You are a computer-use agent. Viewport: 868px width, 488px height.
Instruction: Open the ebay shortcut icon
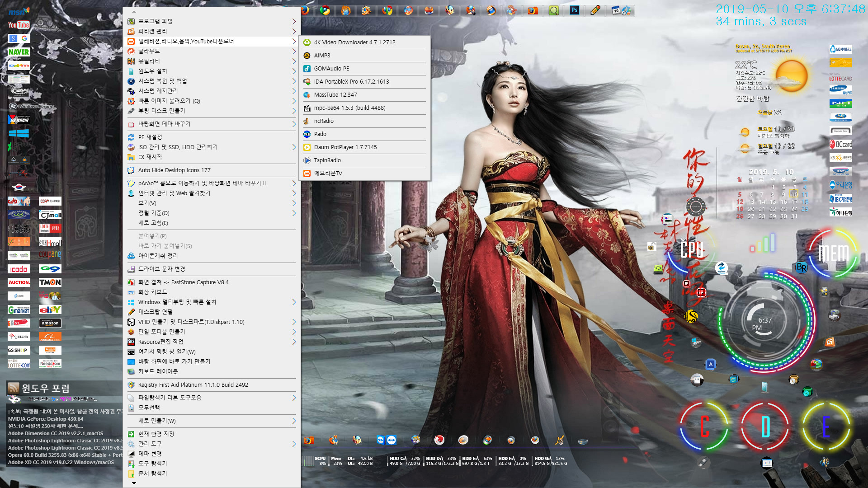[x=50, y=310]
